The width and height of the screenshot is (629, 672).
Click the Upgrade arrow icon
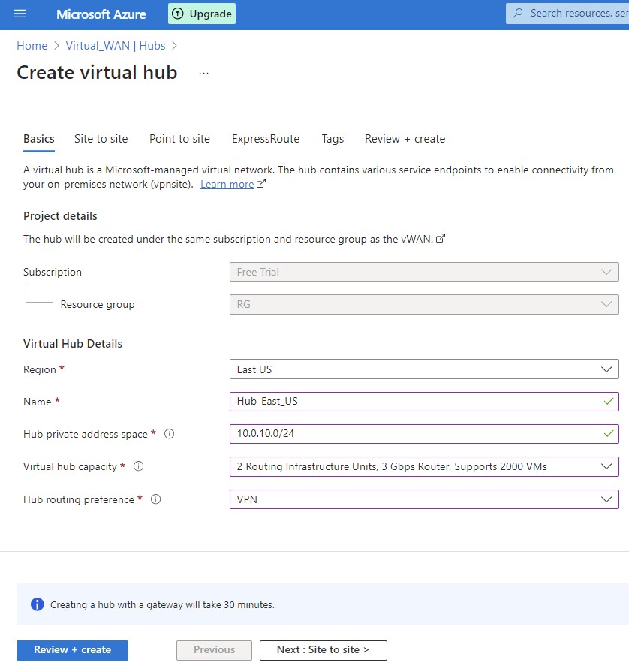tap(177, 14)
